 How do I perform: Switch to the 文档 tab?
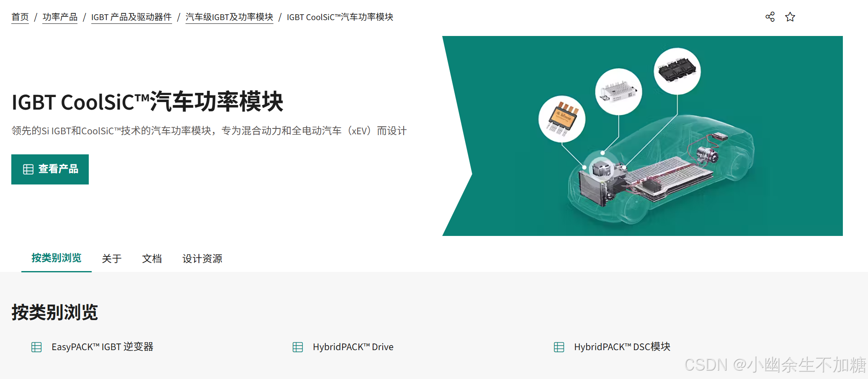click(152, 259)
